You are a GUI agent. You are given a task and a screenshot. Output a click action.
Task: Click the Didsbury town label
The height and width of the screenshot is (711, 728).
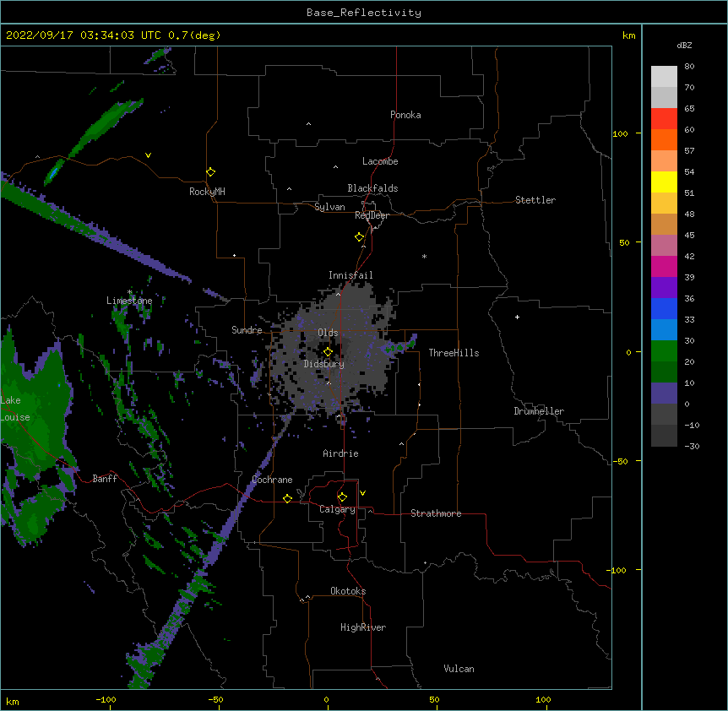click(x=323, y=364)
